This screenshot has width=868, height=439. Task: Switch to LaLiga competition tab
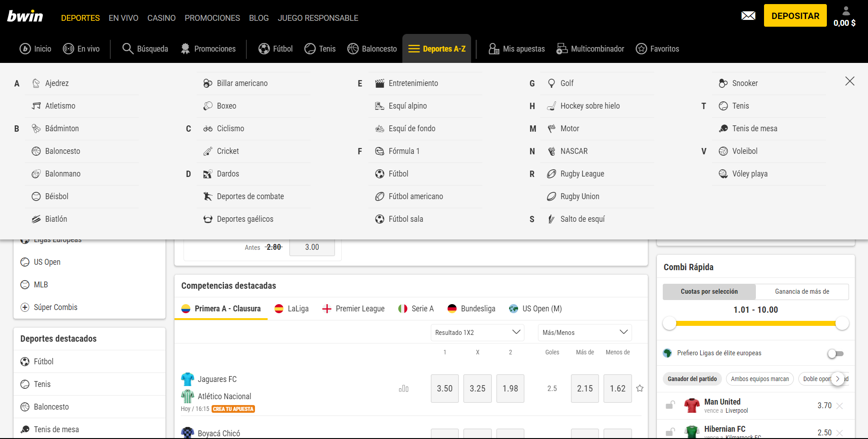292,309
